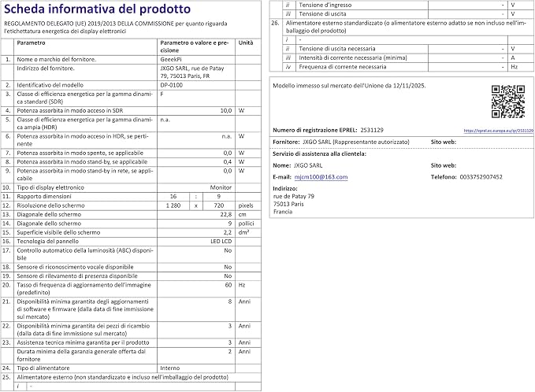The image size is (535, 392).
Task: Click the EPREL registration number 2531129
Action: point(372,130)
